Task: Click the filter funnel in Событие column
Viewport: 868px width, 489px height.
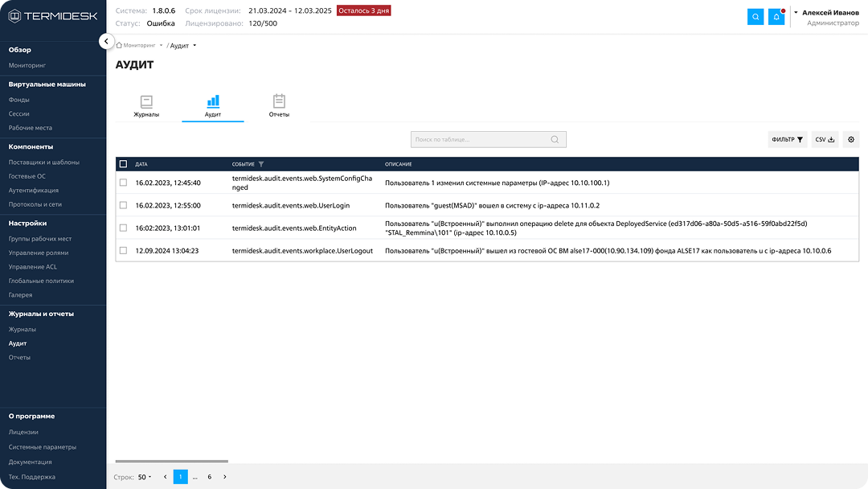Action: 260,164
